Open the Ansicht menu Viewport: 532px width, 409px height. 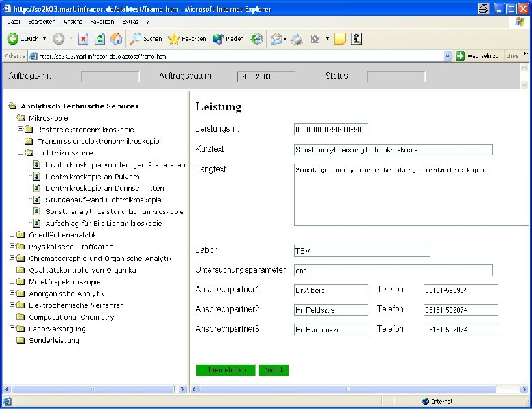pyautogui.click(x=72, y=22)
